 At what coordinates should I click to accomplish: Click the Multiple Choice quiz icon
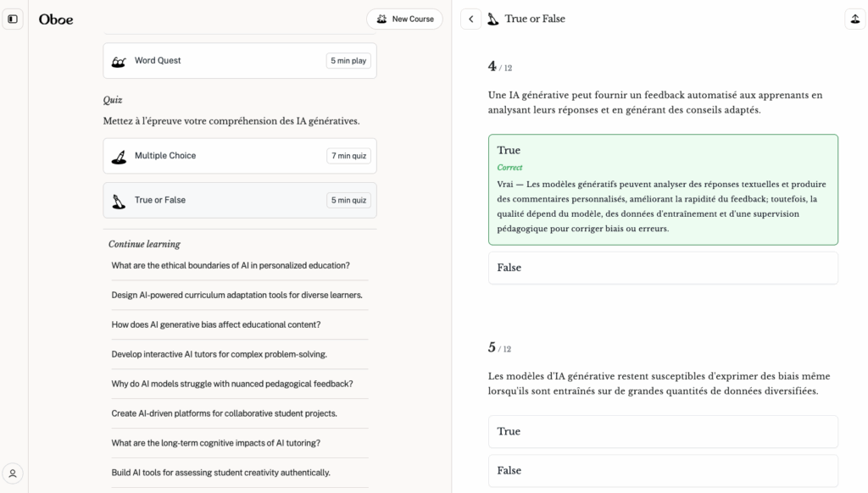[120, 156]
